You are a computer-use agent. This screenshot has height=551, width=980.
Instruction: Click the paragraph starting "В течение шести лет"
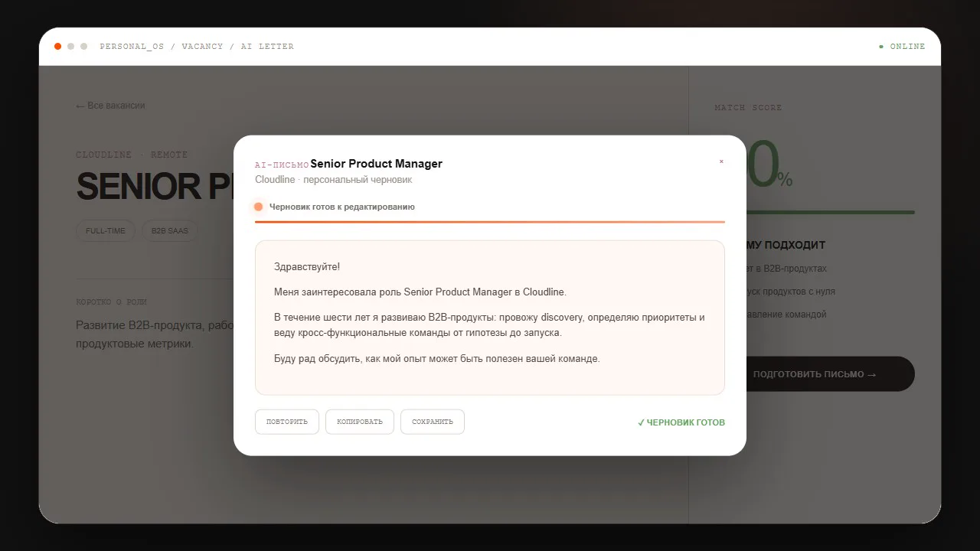click(x=489, y=325)
